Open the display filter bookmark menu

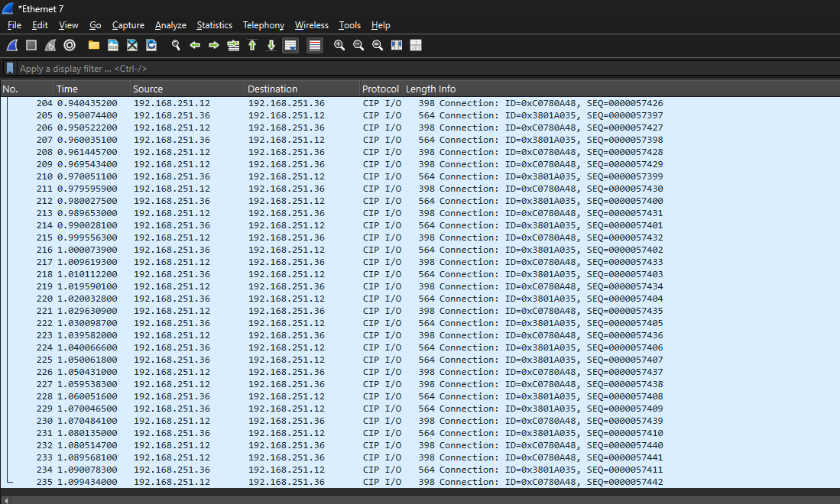pyautogui.click(x=10, y=69)
